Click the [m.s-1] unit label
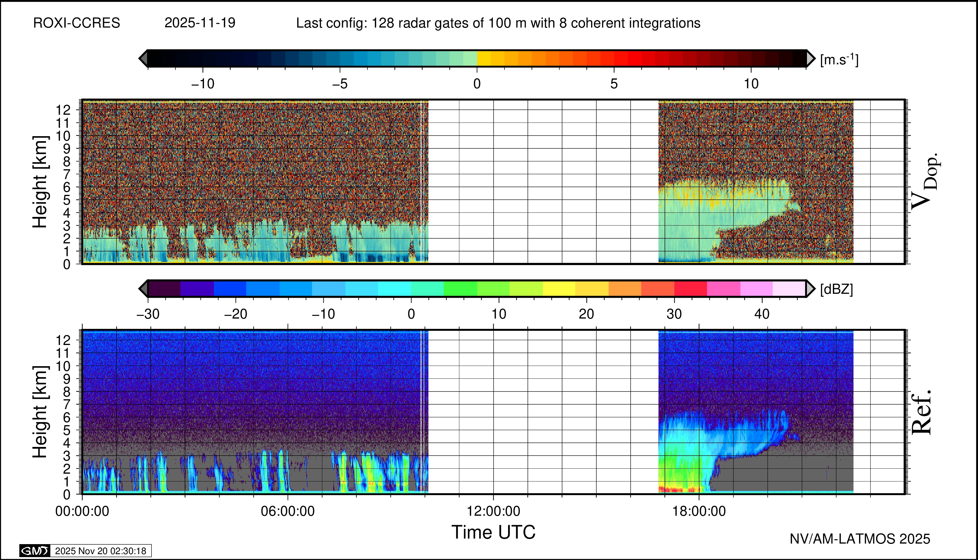 (839, 59)
